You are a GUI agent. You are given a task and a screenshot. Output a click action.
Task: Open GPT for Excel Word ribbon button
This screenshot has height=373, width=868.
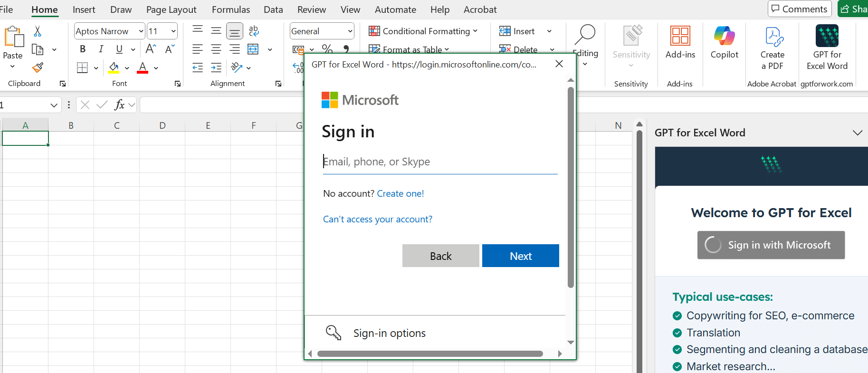click(827, 48)
